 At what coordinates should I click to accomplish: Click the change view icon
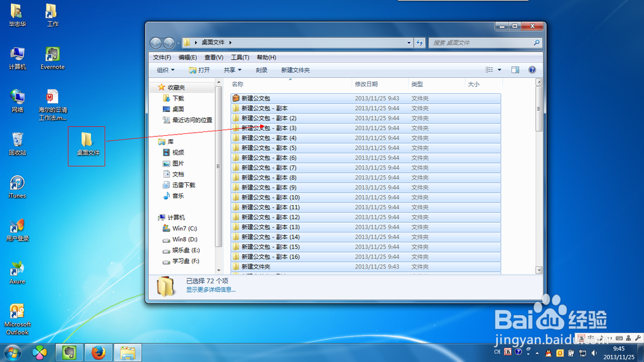(489, 70)
